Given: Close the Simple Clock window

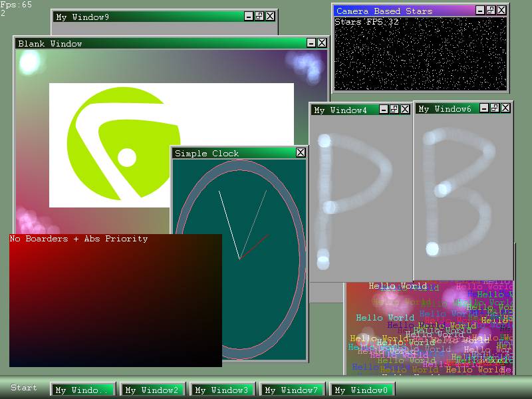Looking at the screenshot, I should (x=301, y=152).
